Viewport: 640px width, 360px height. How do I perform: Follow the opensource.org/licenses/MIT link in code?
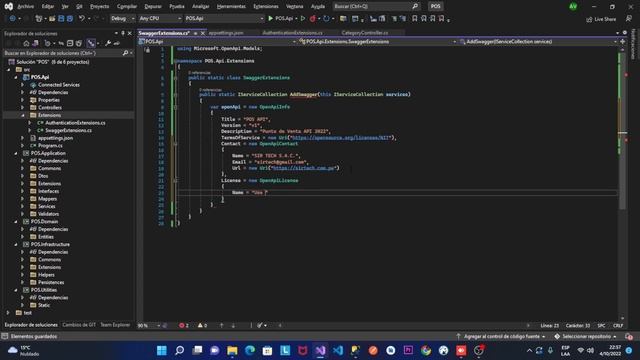[x=341, y=138]
